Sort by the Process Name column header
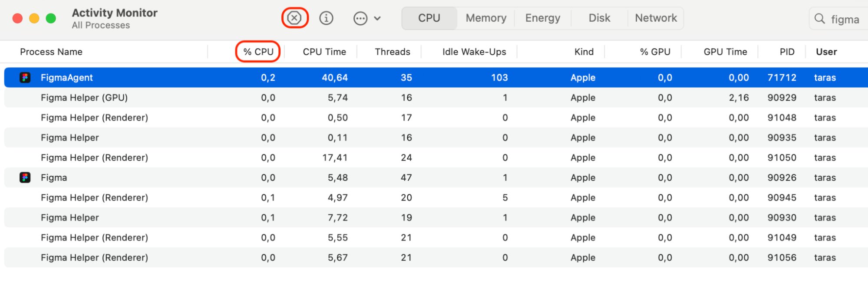The width and height of the screenshot is (868, 285). pos(51,52)
